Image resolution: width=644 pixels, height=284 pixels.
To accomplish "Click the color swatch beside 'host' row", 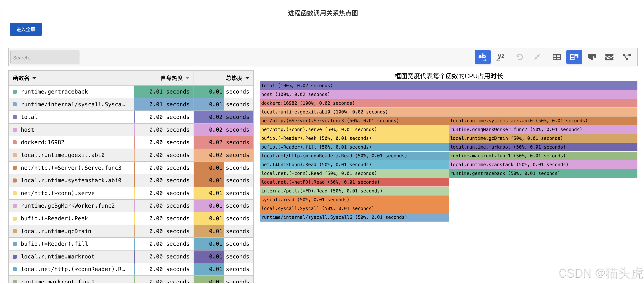I will point(15,130).
